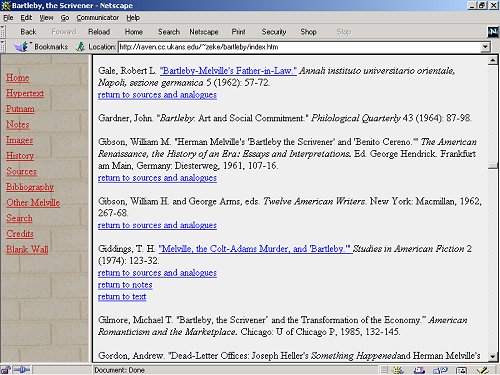Click the Back toolbar button

point(28,32)
